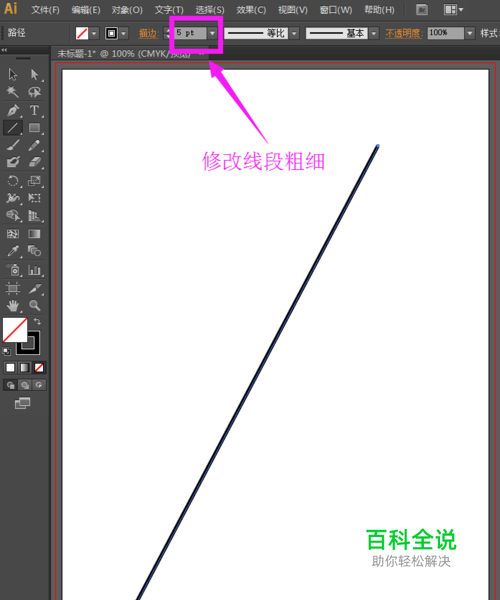Screen dimensions: 500x600
Task: Open workspace arrange documents dropdown
Action: (x=453, y=10)
